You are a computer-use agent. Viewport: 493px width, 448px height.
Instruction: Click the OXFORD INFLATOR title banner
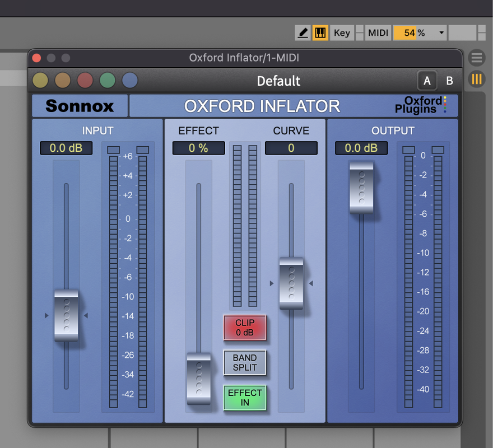pyautogui.click(x=262, y=106)
